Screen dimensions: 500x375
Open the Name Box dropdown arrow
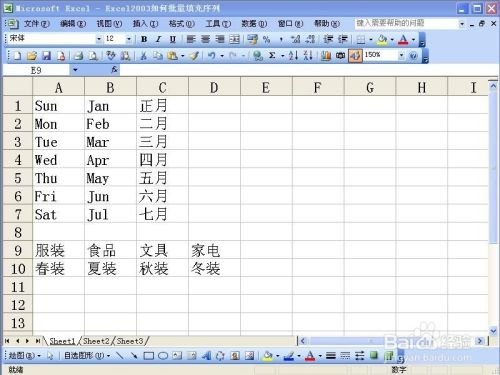coord(75,70)
